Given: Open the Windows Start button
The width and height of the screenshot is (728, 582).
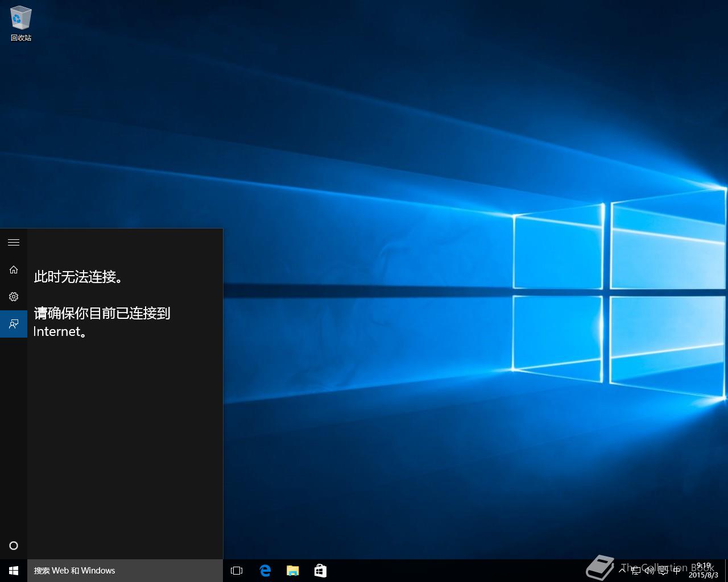Looking at the screenshot, I should click(x=14, y=571).
